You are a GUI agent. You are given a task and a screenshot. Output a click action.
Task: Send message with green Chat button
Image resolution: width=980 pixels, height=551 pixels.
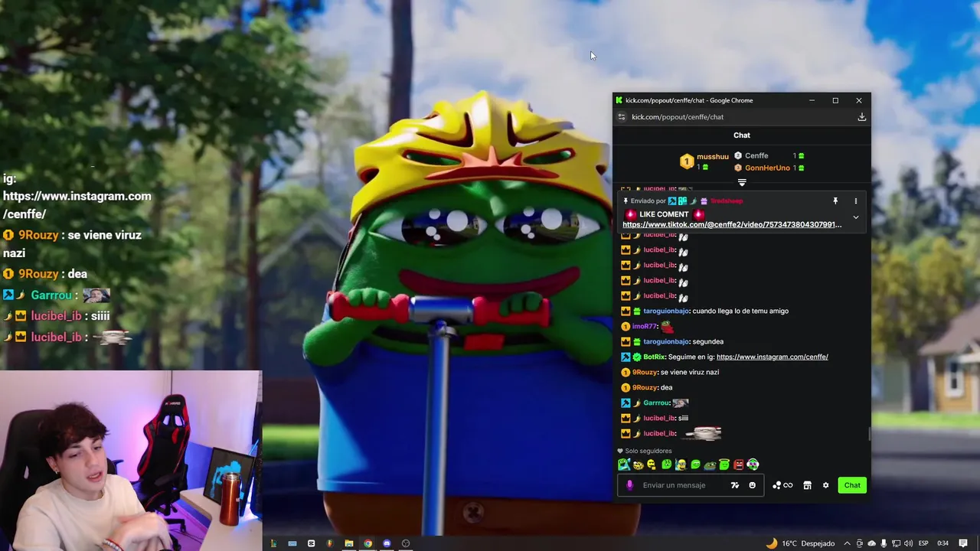click(852, 485)
